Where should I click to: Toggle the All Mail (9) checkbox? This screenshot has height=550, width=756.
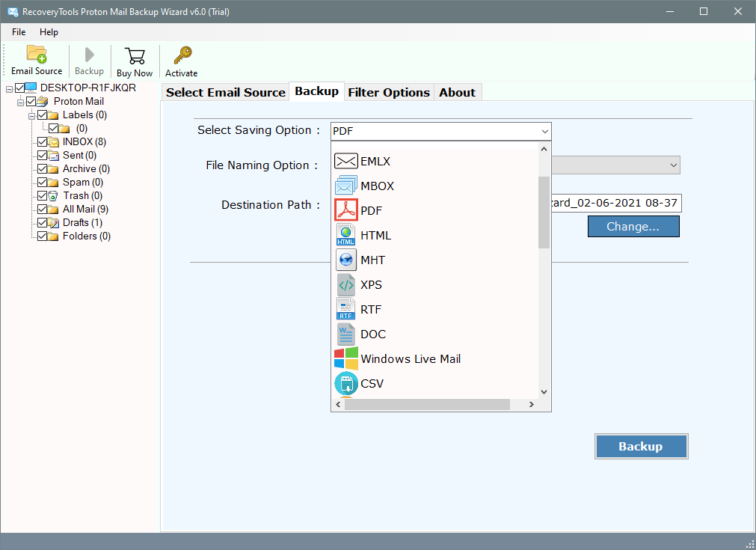(43, 210)
